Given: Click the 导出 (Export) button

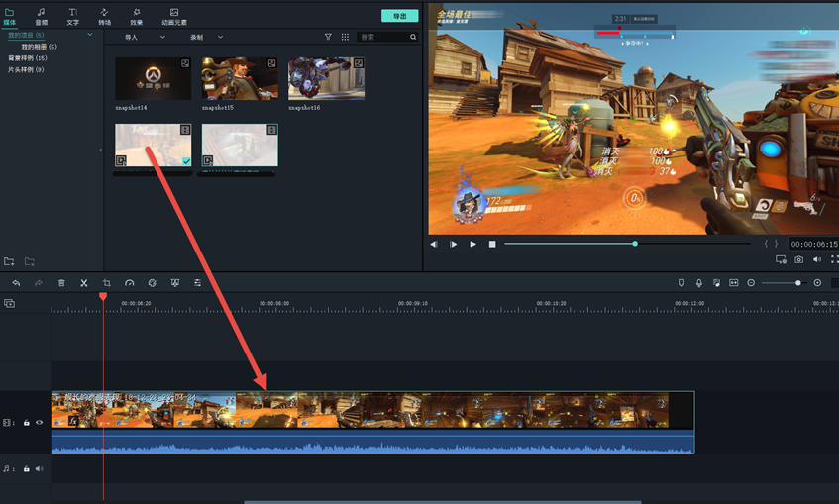Looking at the screenshot, I should [x=399, y=16].
